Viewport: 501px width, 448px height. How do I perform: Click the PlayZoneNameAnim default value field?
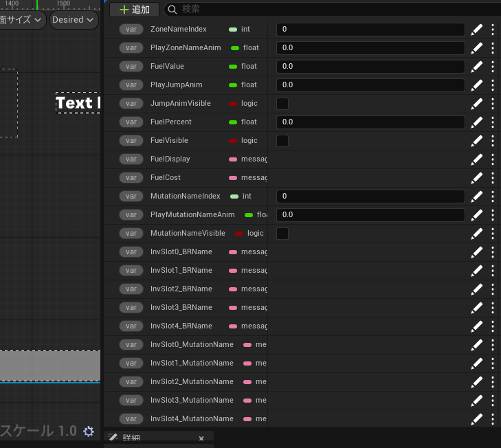370,48
